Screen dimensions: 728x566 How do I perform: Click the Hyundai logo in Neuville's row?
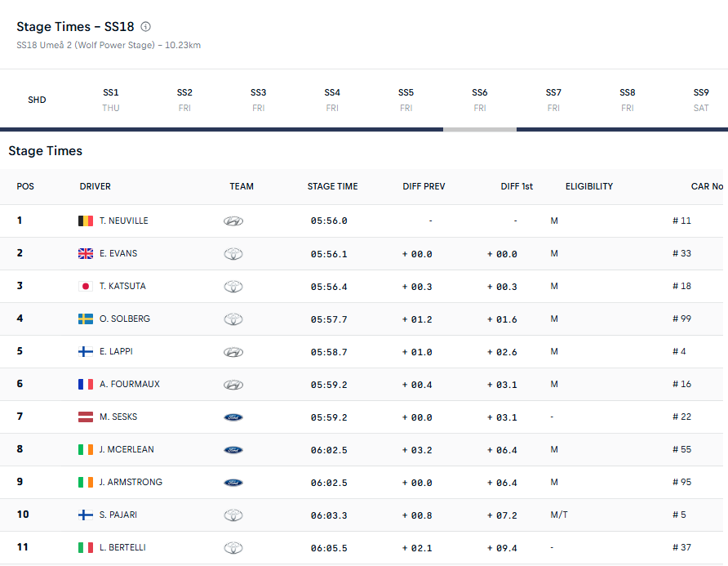click(x=233, y=221)
